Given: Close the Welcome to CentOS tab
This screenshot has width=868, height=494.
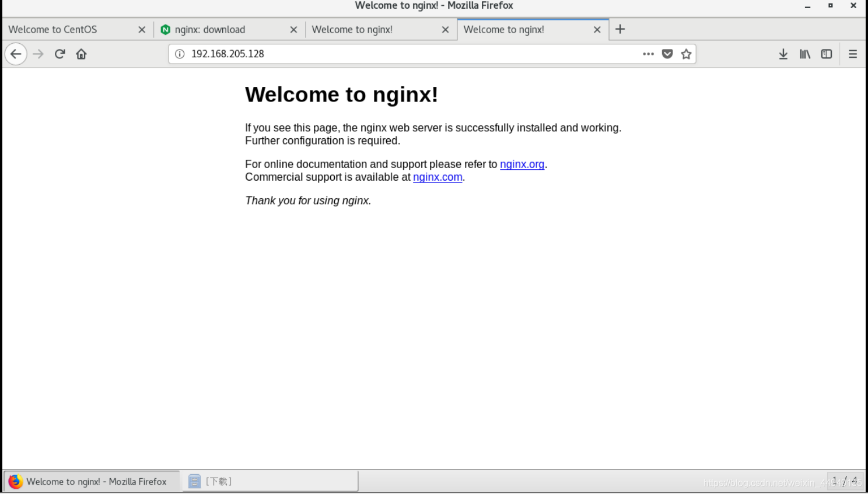Looking at the screenshot, I should (142, 30).
